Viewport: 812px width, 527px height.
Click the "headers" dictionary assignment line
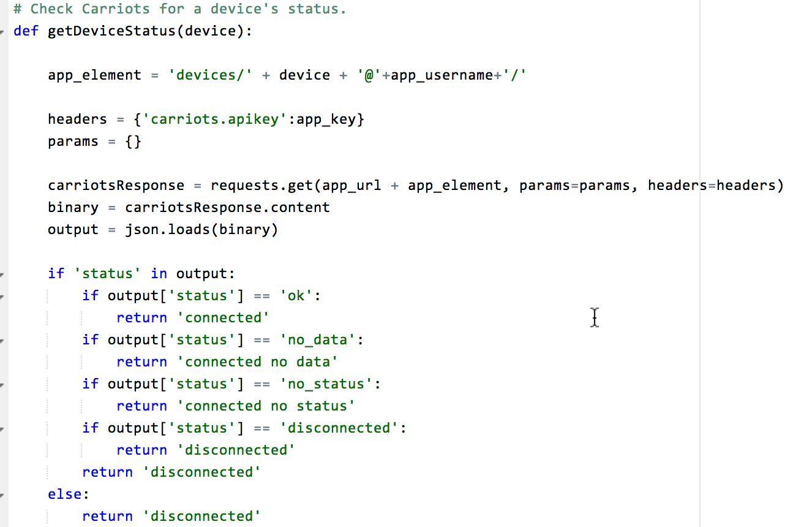click(x=206, y=119)
